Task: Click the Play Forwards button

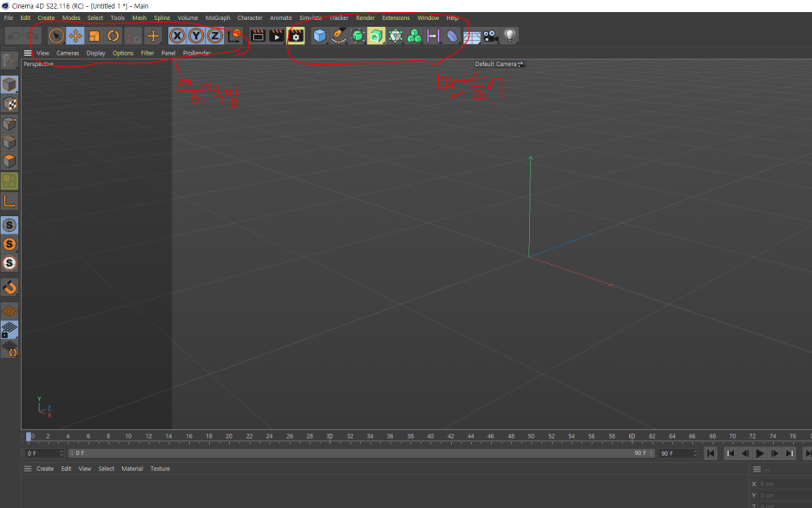Action: [x=760, y=453]
